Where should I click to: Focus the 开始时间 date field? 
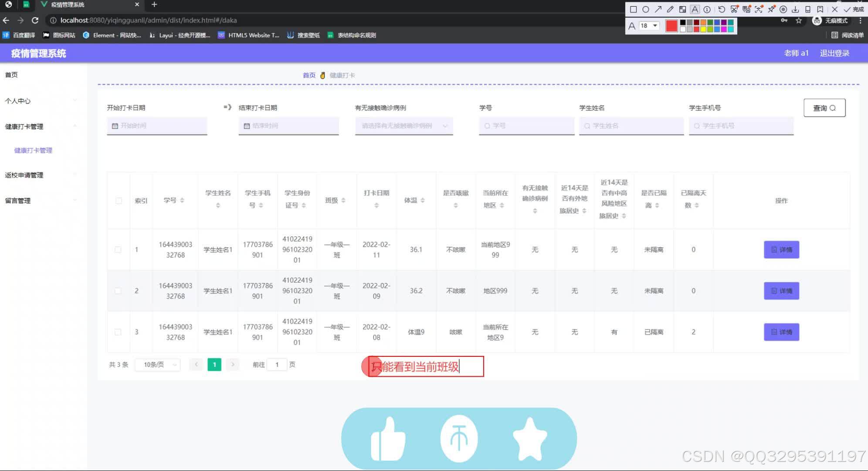pyautogui.click(x=157, y=126)
